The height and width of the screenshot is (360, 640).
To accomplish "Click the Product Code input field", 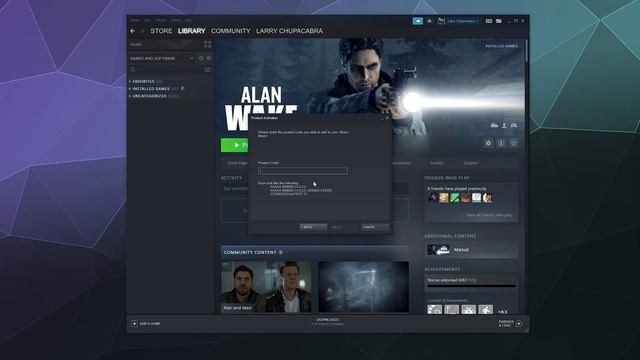I will tap(303, 171).
